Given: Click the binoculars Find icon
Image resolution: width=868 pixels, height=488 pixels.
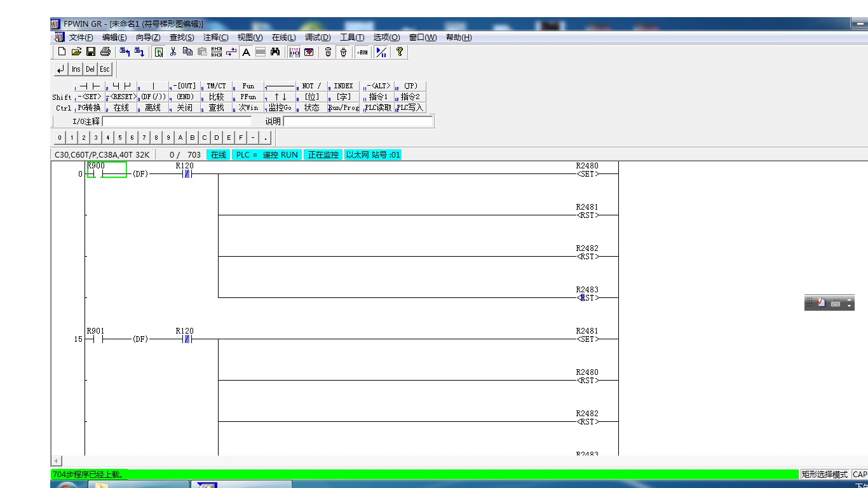Looking at the screenshot, I should point(275,52).
